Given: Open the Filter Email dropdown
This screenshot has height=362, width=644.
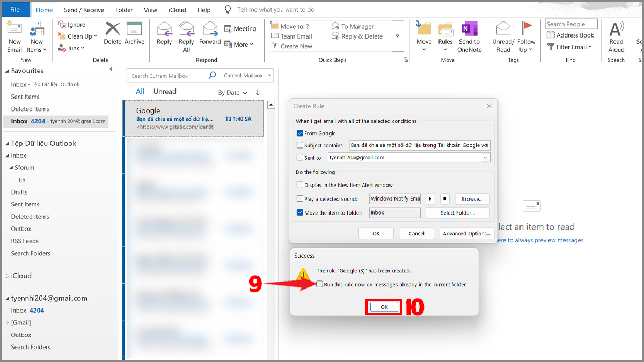Looking at the screenshot, I should click(569, 47).
